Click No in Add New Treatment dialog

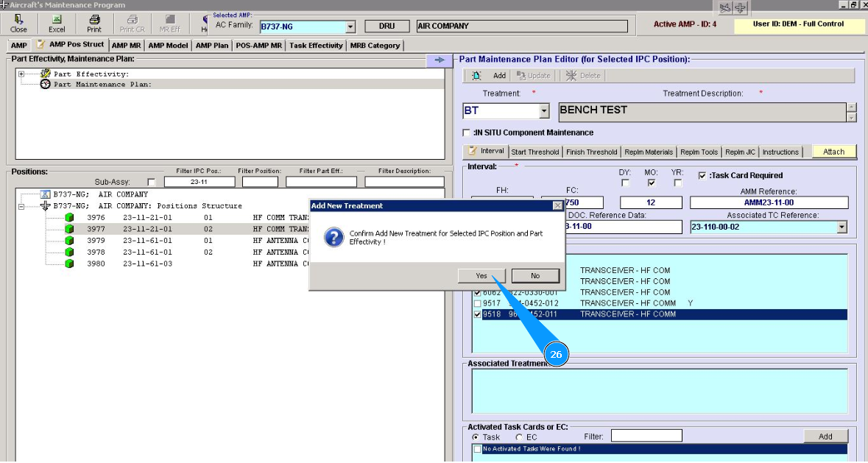(x=535, y=275)
